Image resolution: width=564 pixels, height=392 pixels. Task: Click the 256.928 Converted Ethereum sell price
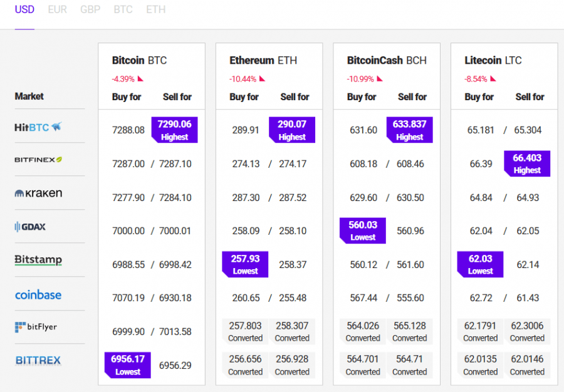tap(292, 365)
